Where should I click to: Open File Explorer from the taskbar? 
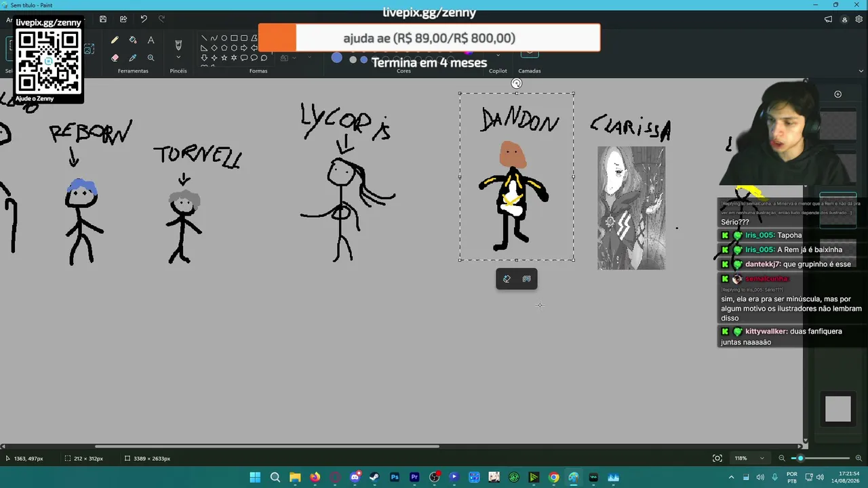click(295, 477)
